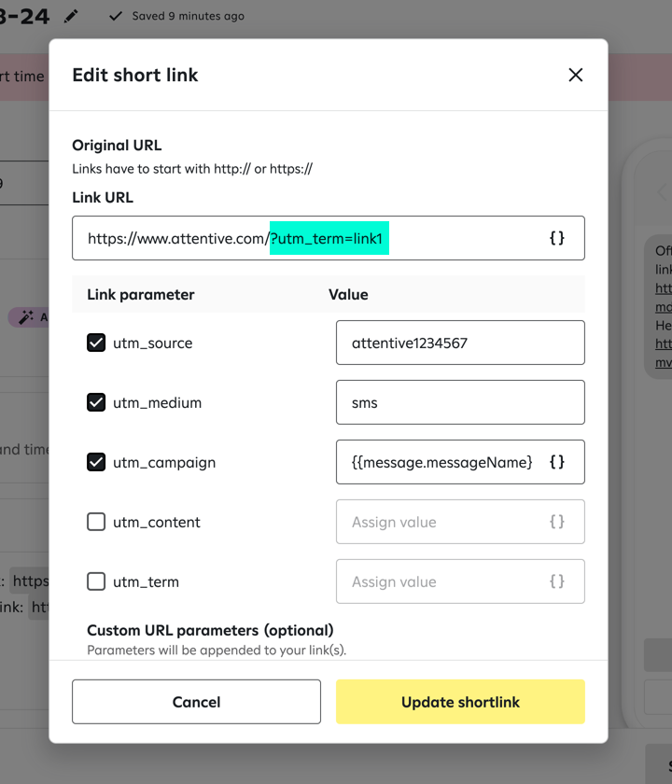Image resolution: width=672 pixels, height=784 pixels.
Task: Click the attentive1234567 value field
Action: click(x=460, y=343)
